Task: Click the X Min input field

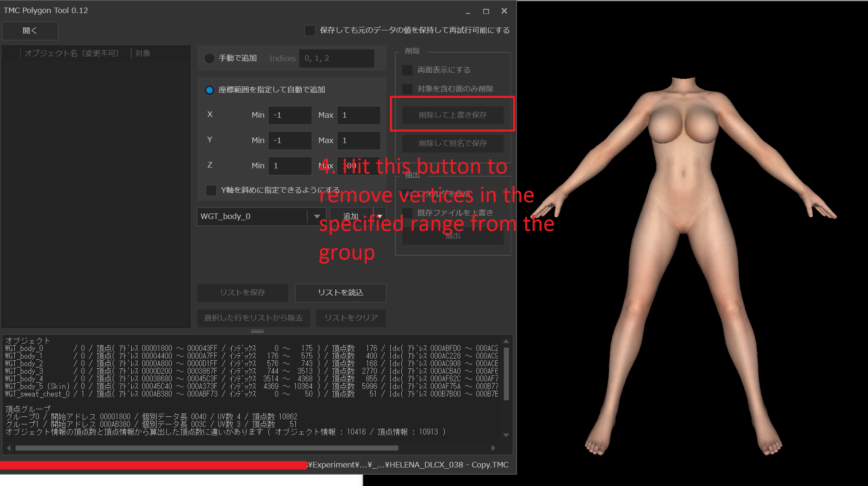Action: [x=290, y=115]
